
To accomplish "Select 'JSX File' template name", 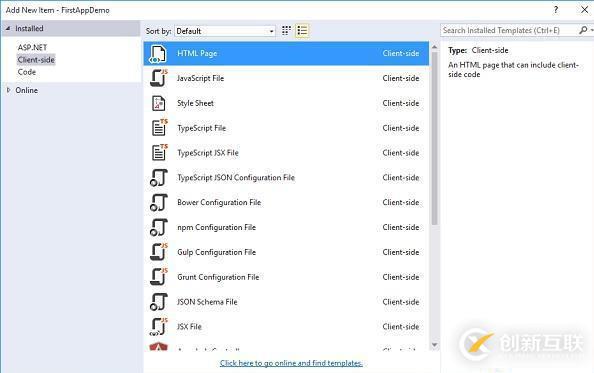I will pos(189,327).
